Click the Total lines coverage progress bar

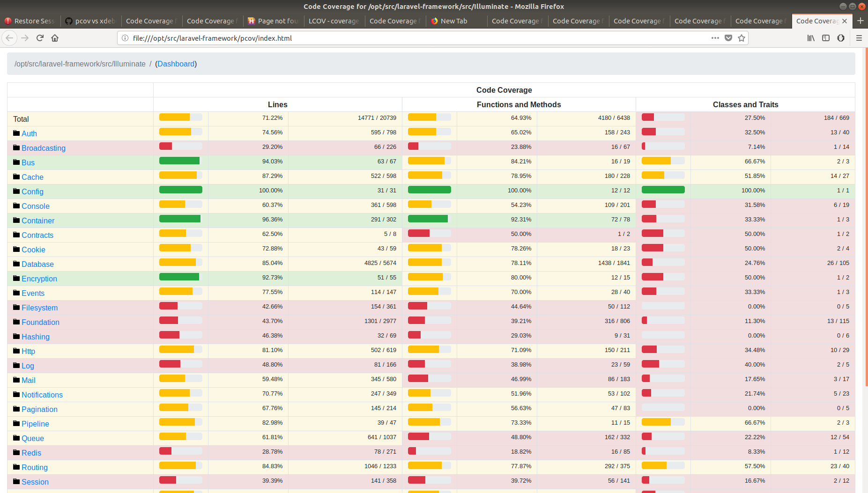(x=181, y=117)
